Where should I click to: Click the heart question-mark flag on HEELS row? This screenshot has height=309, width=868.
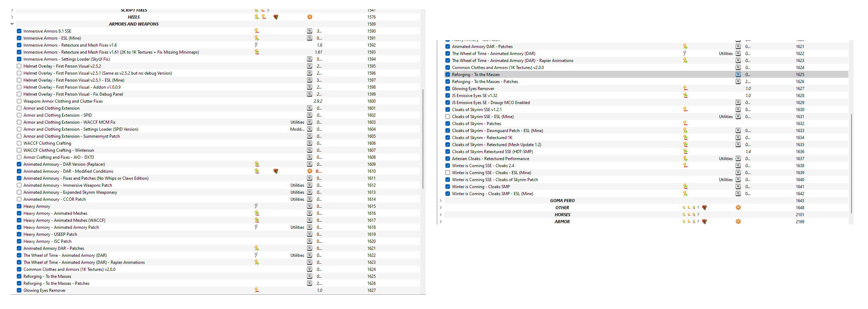coord(276,17)
